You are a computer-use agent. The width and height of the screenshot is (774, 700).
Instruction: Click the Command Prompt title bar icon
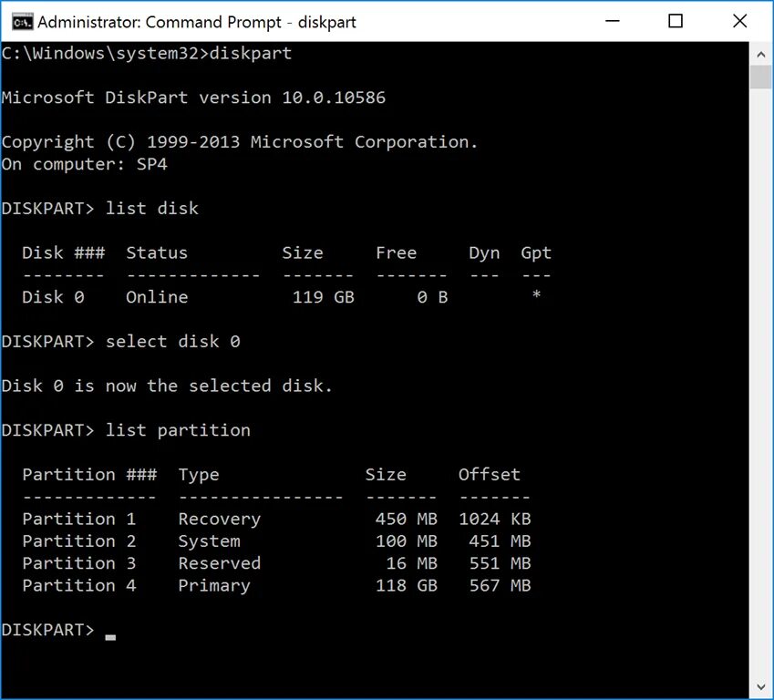[x=22, y=22]
